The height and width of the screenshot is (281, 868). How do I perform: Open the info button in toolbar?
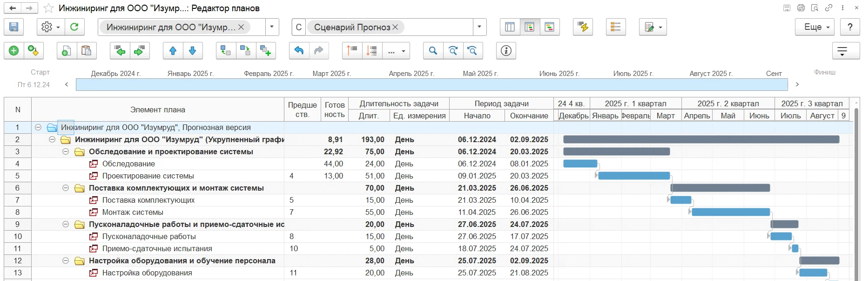pyautogui.click(x=506, y=51)
